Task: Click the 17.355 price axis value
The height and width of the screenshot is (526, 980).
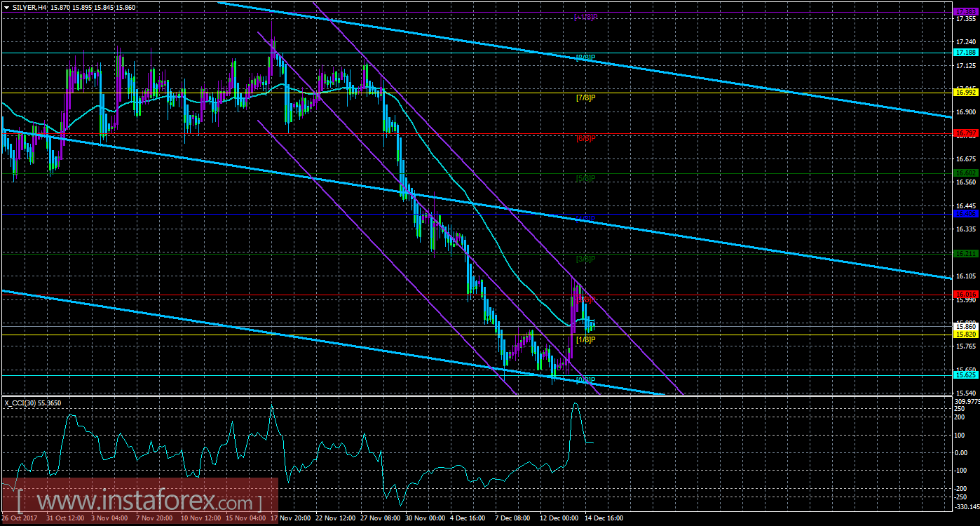Action: point(966,20)
